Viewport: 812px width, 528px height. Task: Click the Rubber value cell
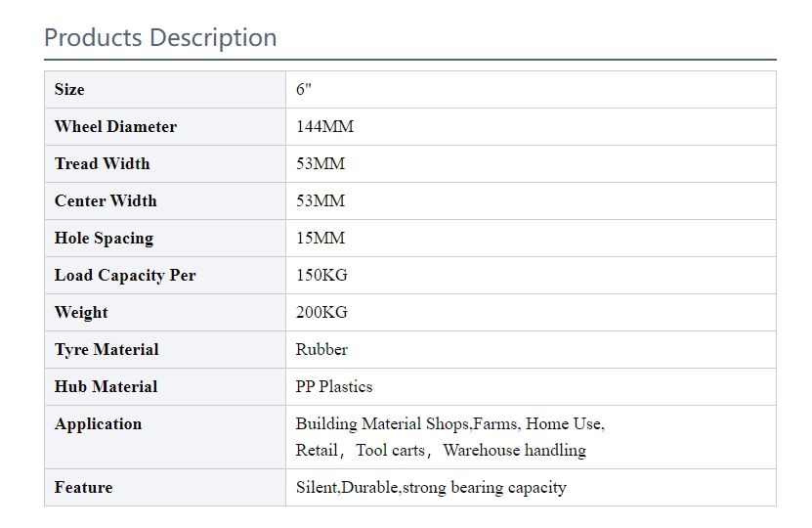coord(321,350)
